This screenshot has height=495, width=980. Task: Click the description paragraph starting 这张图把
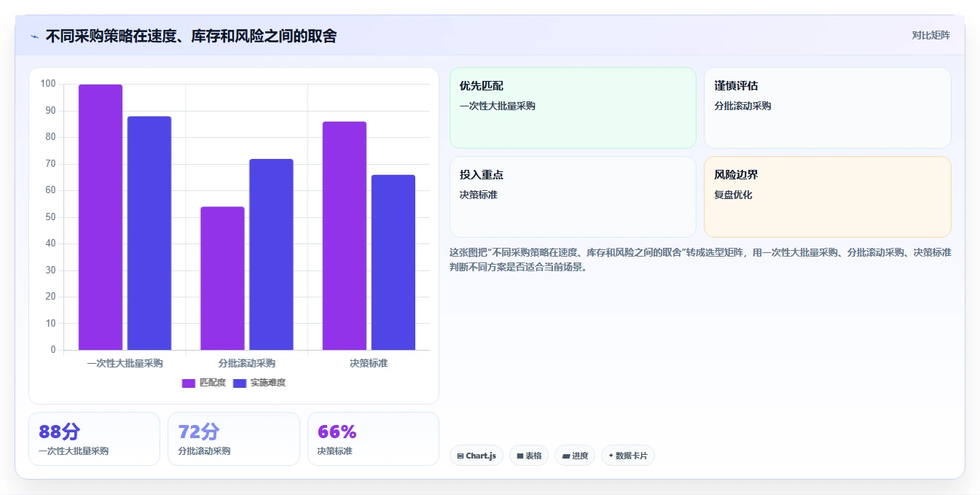(x=700, y=260)
